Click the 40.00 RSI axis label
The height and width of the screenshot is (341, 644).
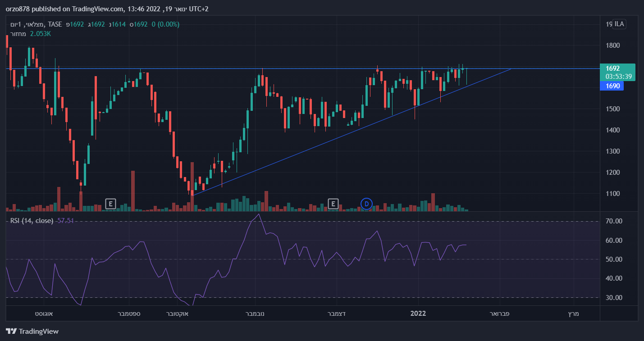[614, 278]
